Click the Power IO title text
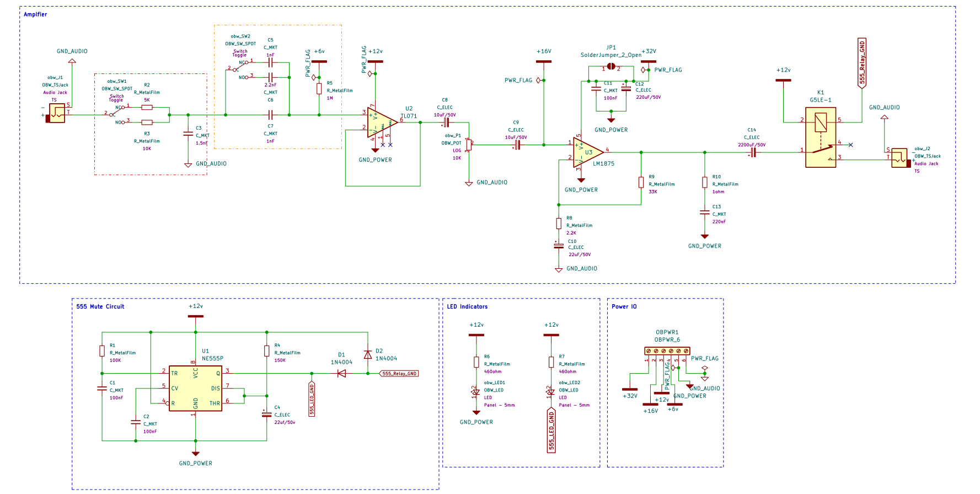 pyautogui.click(x=624, y=306)
